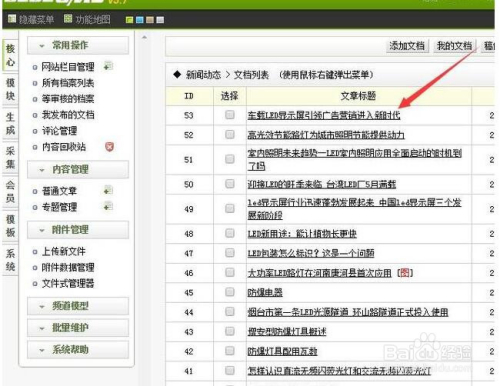Expand the 批量维护 section
The height and width of the screenshot is (386, 500).
(x=78, y=328)
